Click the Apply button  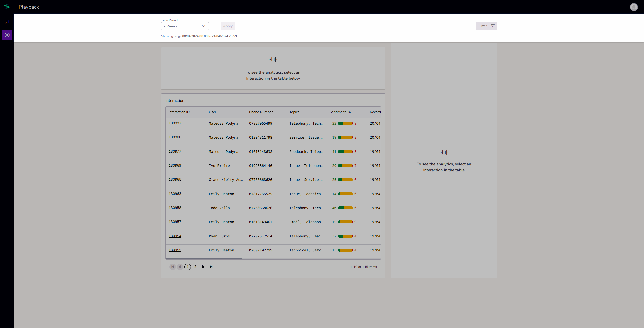[228, 26]
